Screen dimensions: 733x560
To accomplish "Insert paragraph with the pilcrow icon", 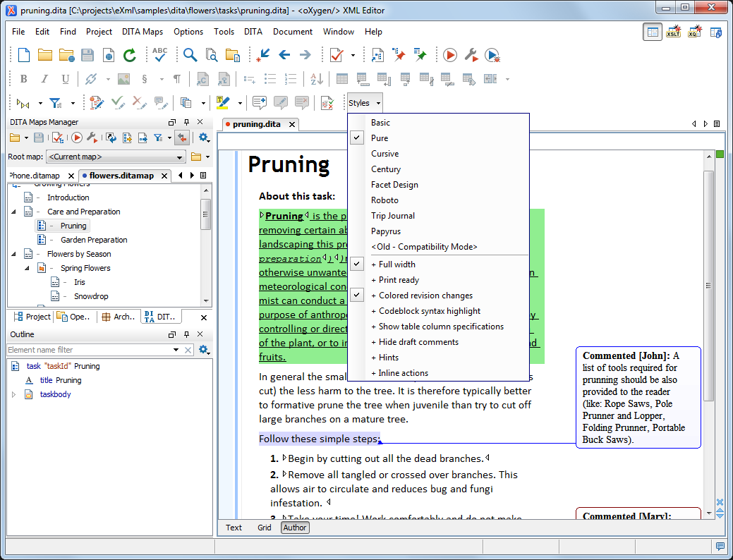I will point(177,79).
